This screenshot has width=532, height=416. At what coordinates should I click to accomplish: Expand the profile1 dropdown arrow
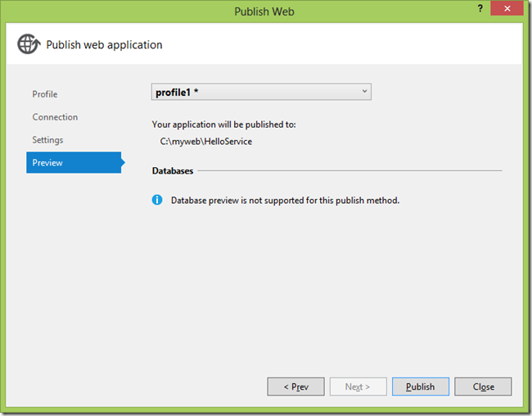[x=364, y=92]
